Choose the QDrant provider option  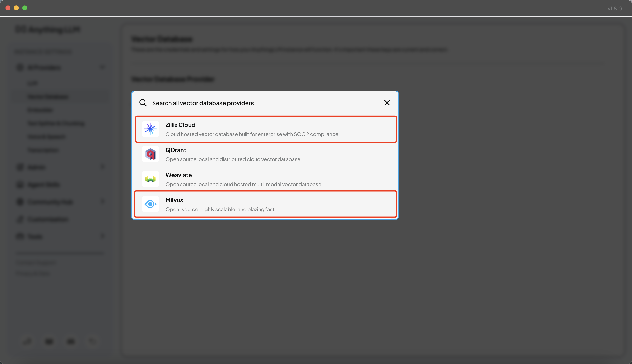pyautogui.click(x=266, y=154)
